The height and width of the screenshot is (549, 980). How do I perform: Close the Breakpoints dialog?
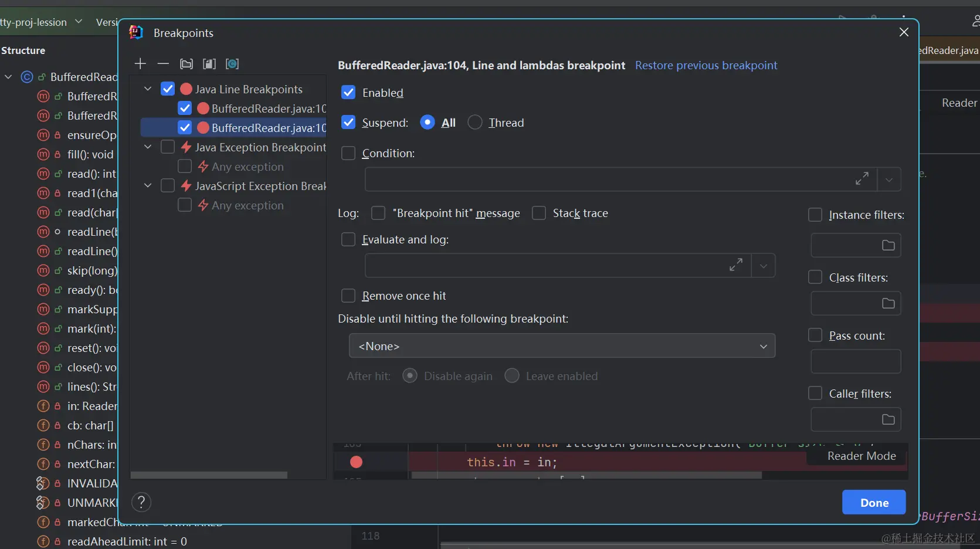(904, 32)
